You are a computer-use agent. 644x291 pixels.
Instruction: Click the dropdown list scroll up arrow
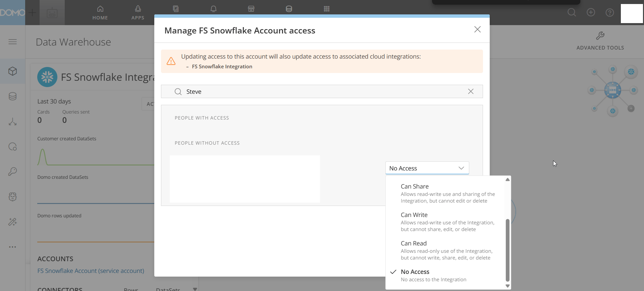click(507, 179)
